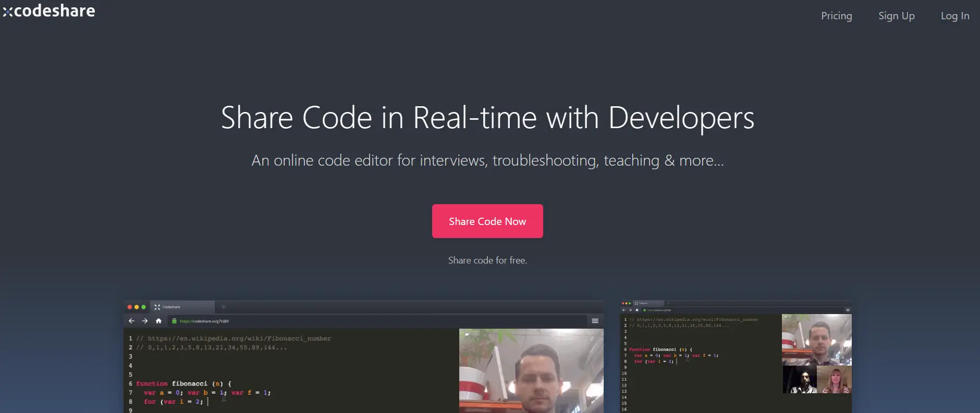Go to Sign Up
This screenshot has width=980, height=413.
tap(896, 16)
